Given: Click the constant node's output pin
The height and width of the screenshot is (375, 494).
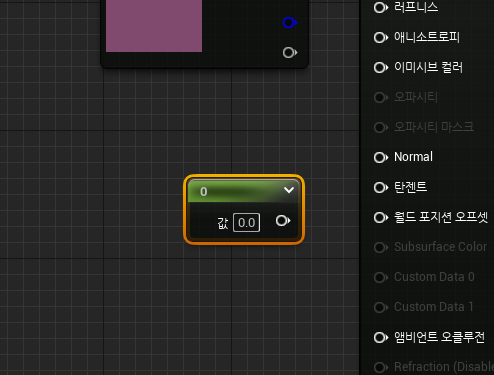Looking at the screenshot, I should click(283, 221).
